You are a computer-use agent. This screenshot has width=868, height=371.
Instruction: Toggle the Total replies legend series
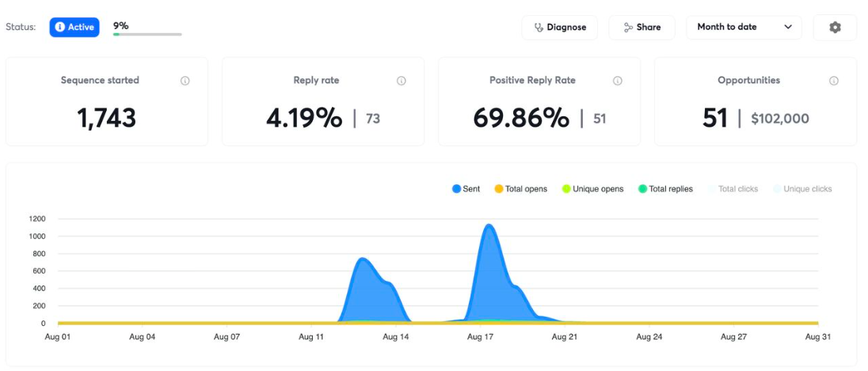(664, 189)
